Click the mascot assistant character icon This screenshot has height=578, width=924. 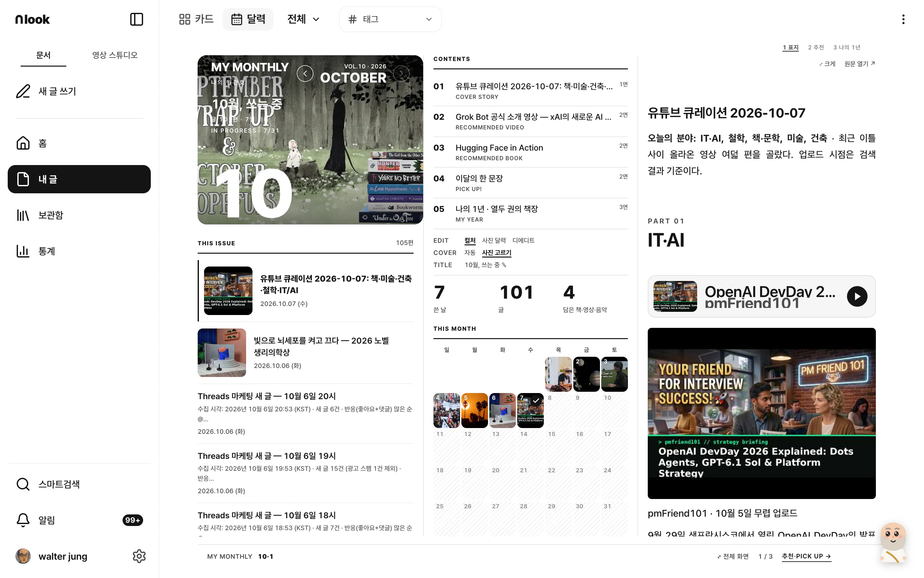[893, 543]
